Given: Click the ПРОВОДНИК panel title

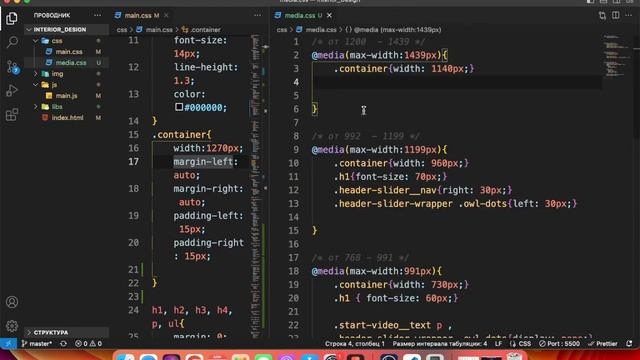Looking at the screenshot, I should (52, 15).
